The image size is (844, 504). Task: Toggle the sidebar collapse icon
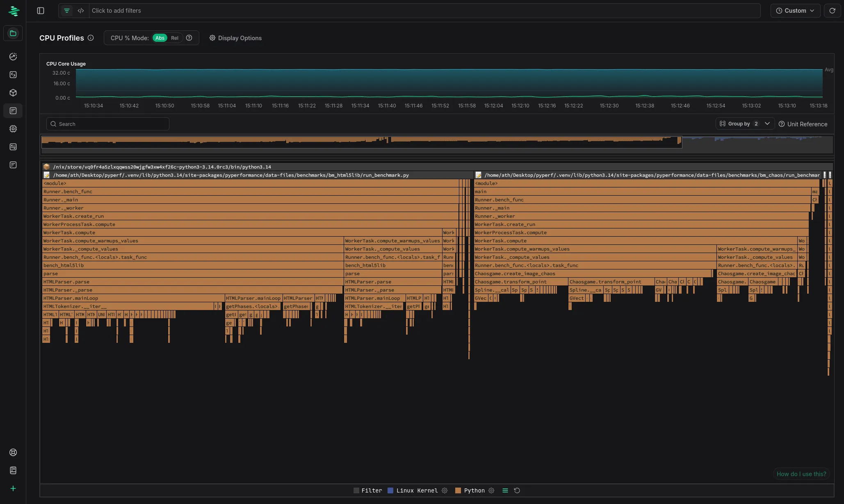click(41, 11)
